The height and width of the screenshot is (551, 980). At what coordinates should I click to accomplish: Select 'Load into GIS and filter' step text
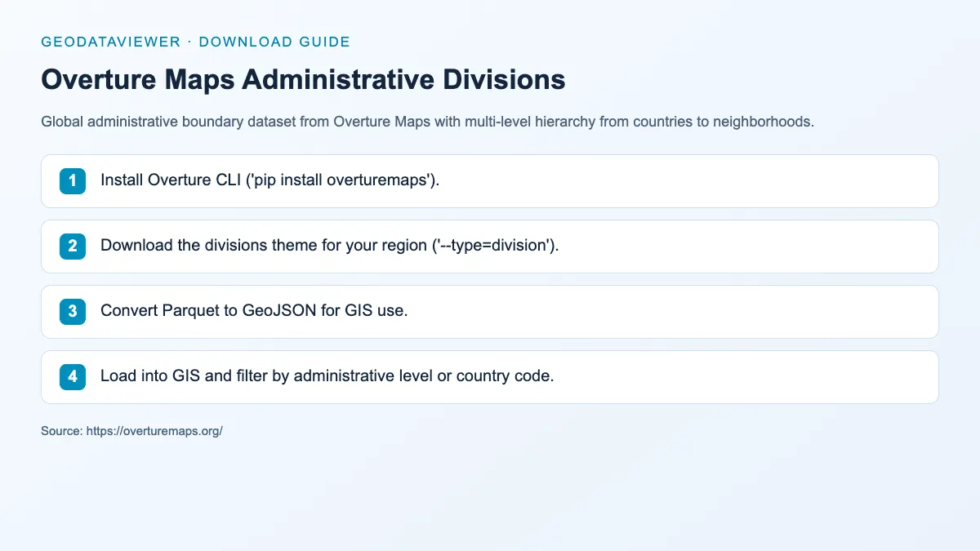click(327, 376)
